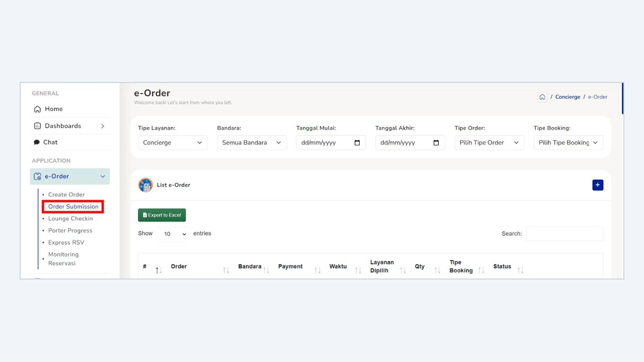The width and height of the screenshot is (644, 362).
Task: Click Concierge breadcrumb link
Action: [x=568, y=97]
